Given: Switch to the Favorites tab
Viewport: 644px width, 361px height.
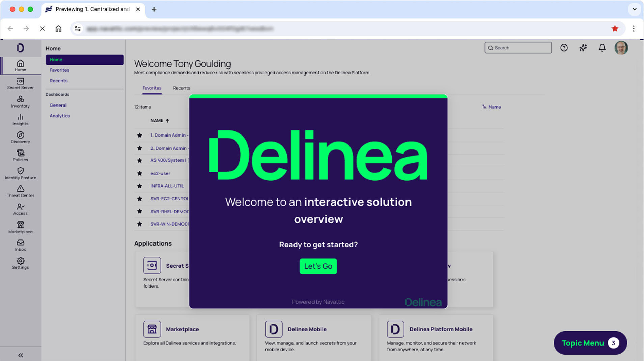Looking at the screenshot, I should point(152,88).
